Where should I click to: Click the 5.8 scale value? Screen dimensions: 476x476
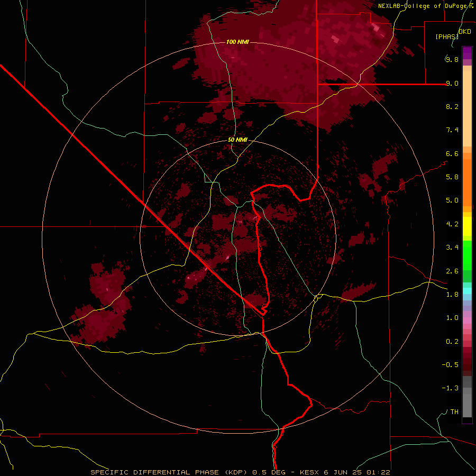point(452,177)
